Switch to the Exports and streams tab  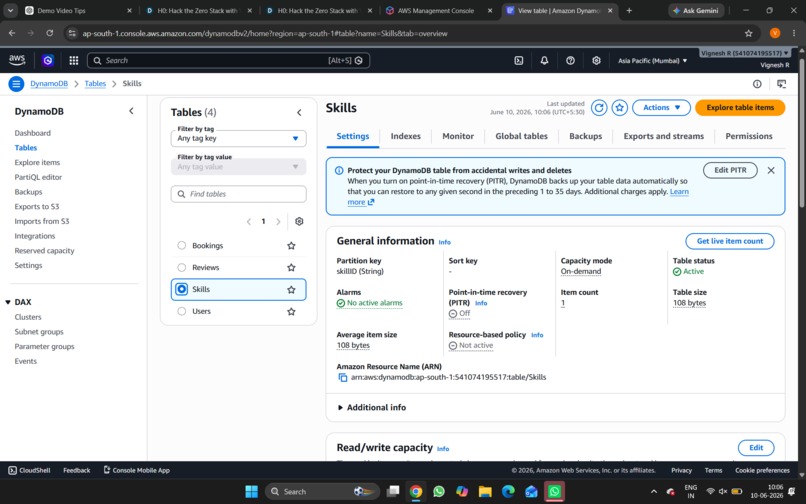coord(664,136)
